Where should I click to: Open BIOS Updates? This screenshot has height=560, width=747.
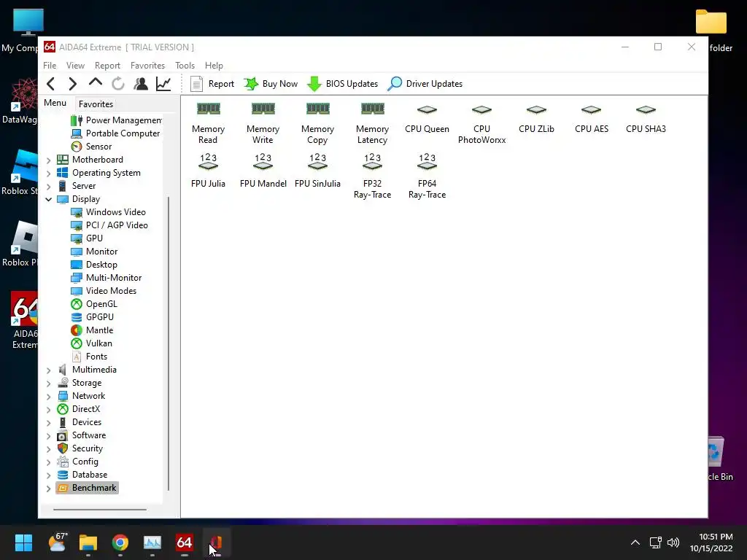(343, 84)
